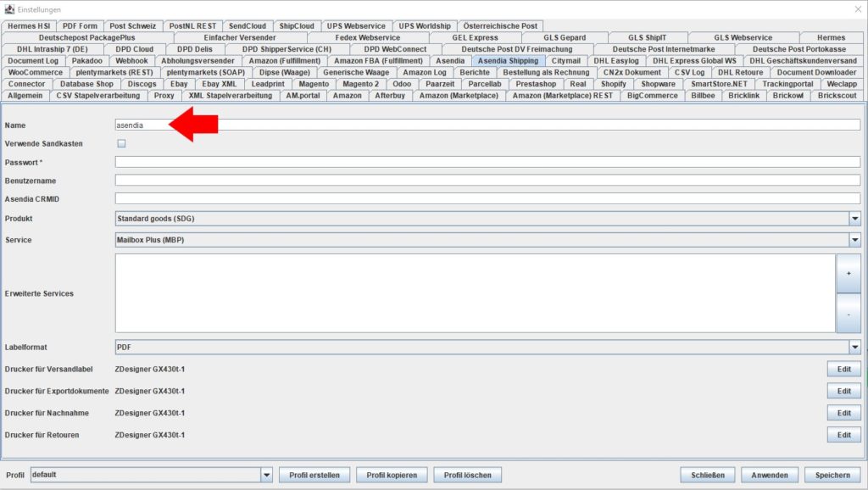The image size is (868, 490).
Task: Open the GLS Webservice tab
Action: tap(743, 37)
